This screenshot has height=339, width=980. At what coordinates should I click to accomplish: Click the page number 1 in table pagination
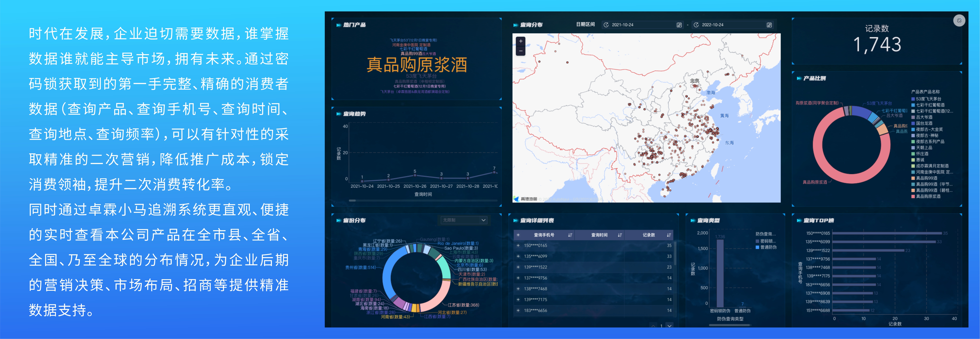click(662, 326)
